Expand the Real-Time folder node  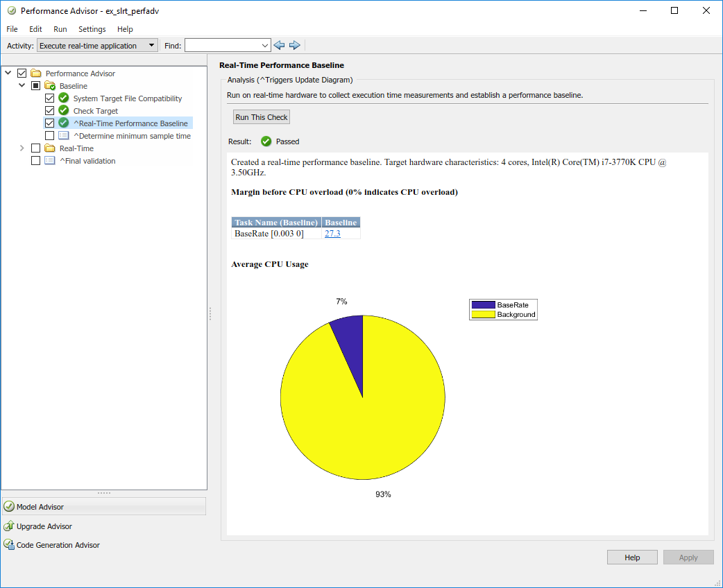tap(22, 148)
